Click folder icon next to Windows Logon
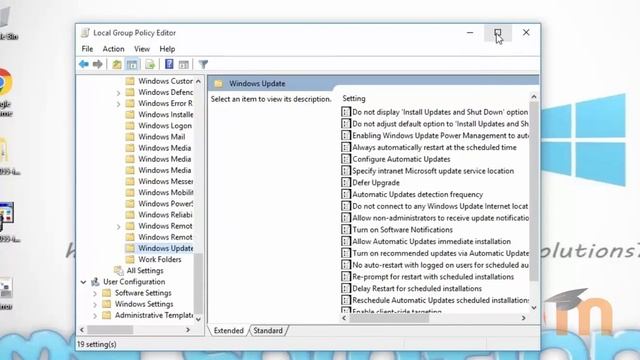640x360 pixels. 130,126
